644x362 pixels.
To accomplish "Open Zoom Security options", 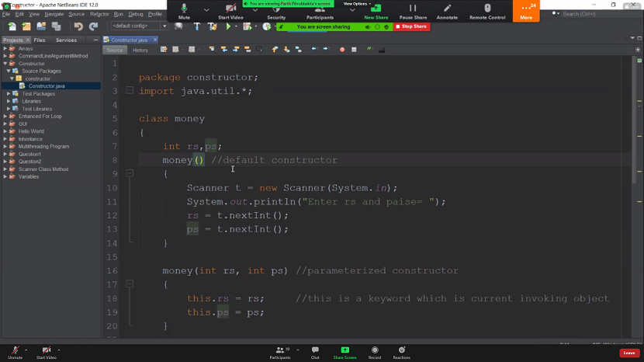I will pos(276,12).
